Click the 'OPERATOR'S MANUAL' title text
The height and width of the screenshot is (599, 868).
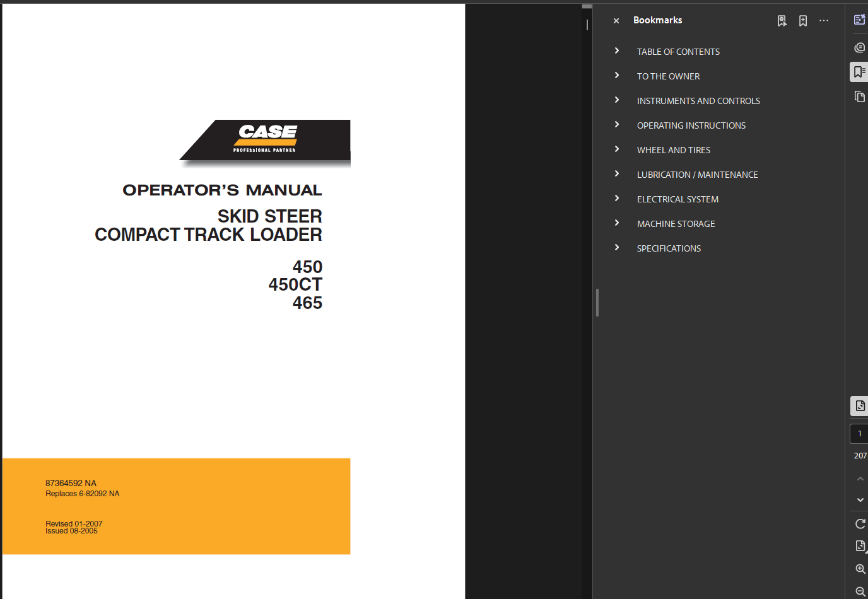point(222,190)
